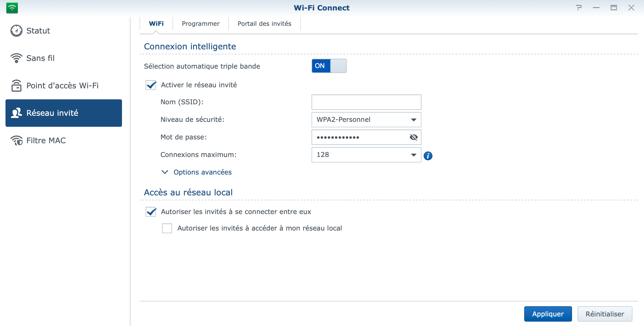This screenshot has width=644, height=326.
Task: Maximize the Wi-Fi Connect window
Action: [614, 8]
